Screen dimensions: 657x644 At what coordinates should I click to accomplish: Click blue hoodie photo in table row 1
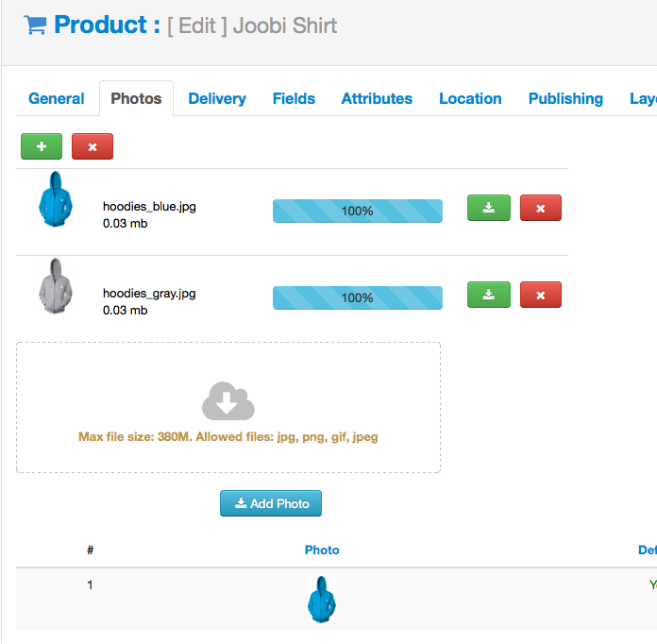point(322,599)
